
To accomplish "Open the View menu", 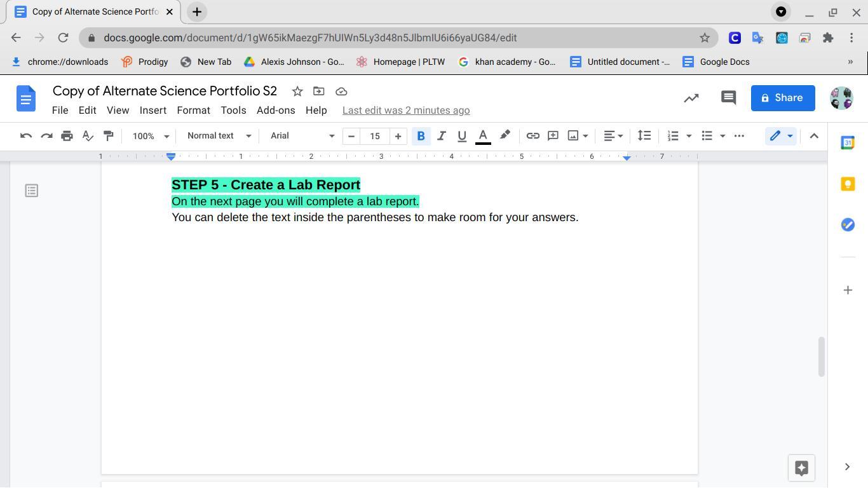I will (x=118, y=110).
